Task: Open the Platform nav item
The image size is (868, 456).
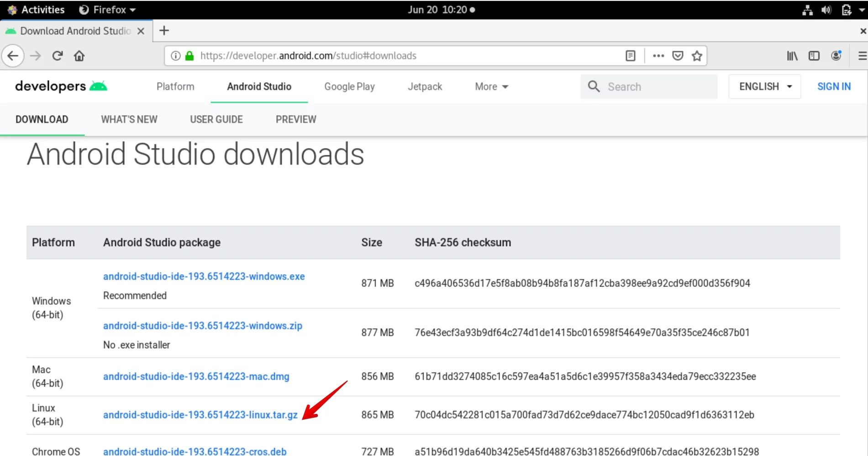Action: 175,86
